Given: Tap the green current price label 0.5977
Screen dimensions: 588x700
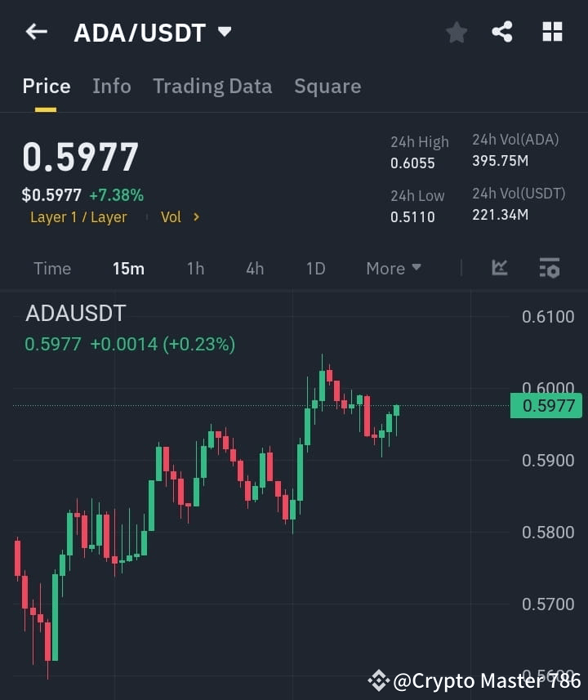Looking at the screenshot, I should (x=546, y=405).
